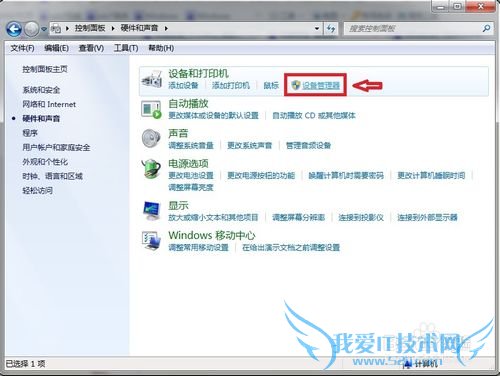500x376 pixels.
Task: Open the 编辑(E) menu
Action: [x=56, y=48]
